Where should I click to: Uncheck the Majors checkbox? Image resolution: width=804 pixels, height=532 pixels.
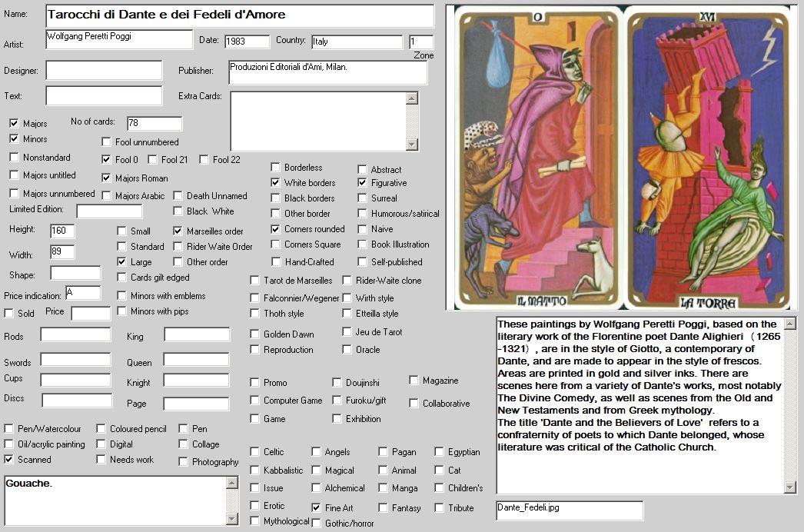coord(14,123)
